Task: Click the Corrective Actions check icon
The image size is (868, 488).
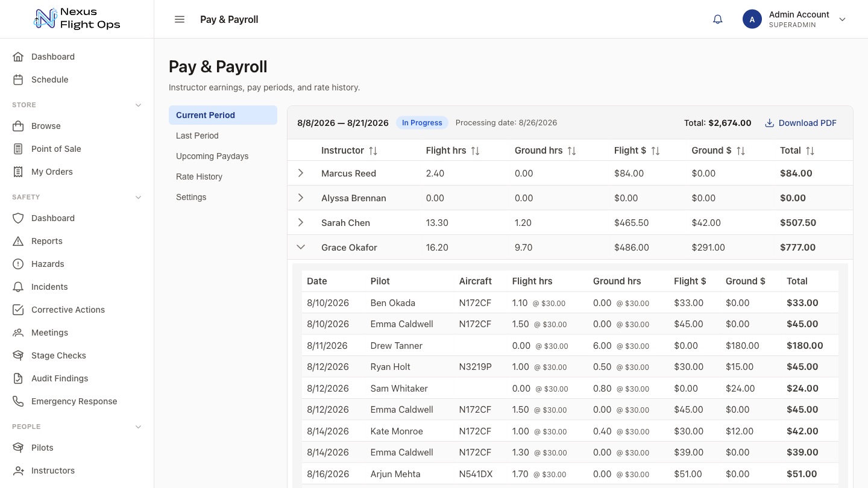Action: pos(19,310)
